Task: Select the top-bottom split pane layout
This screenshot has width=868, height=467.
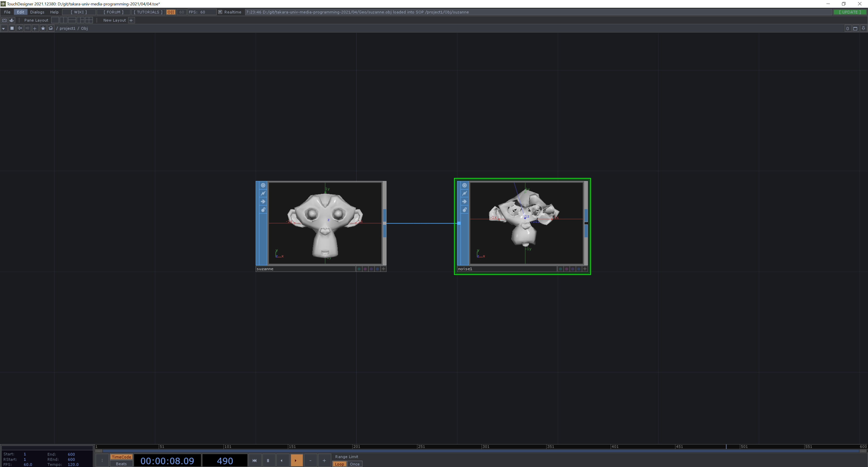Action: [72, 20]
